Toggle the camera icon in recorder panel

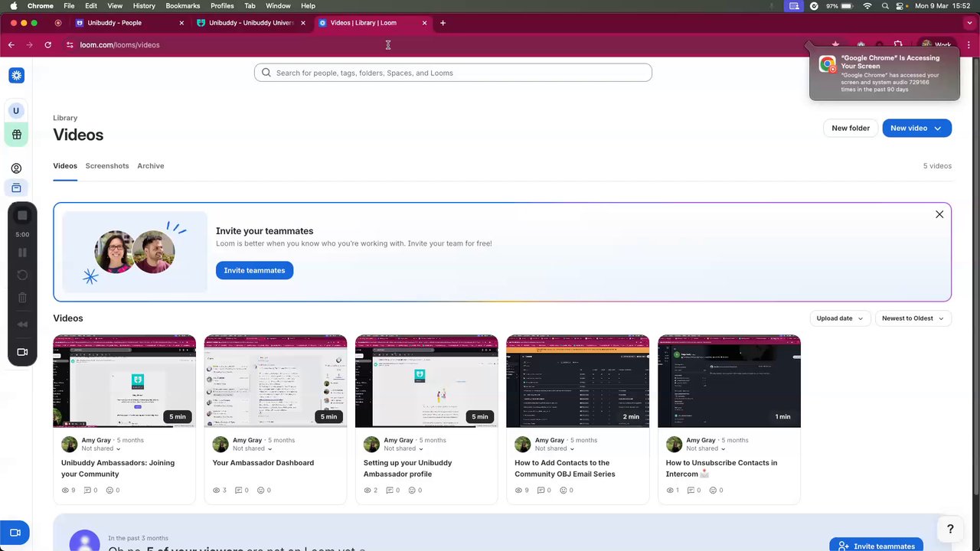(22, 352)
